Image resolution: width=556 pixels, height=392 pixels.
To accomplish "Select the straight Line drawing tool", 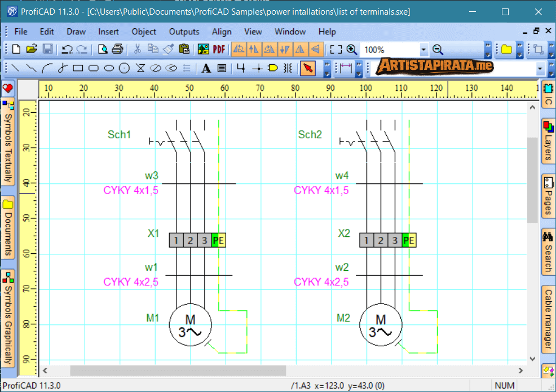I will [x=16, y=69].
